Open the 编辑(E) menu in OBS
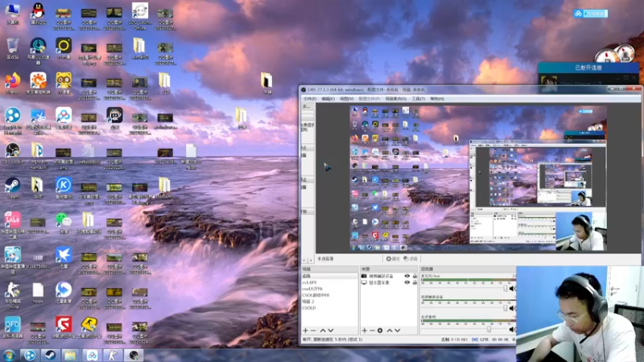 [x=328, y=99]
